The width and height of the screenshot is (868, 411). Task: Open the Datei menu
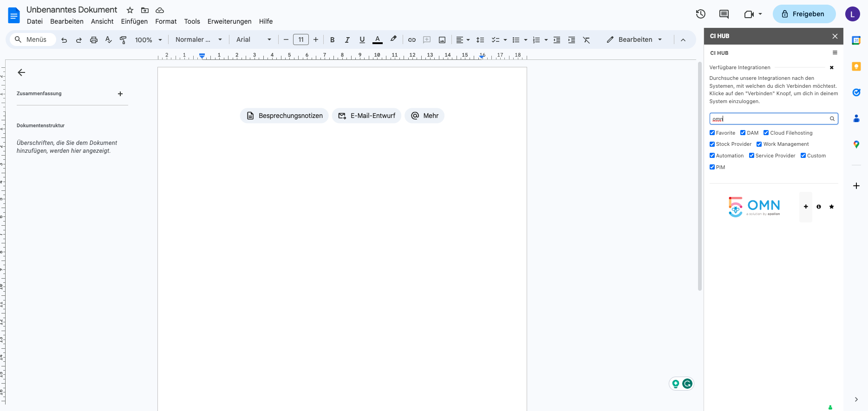[x=35, y=21]
